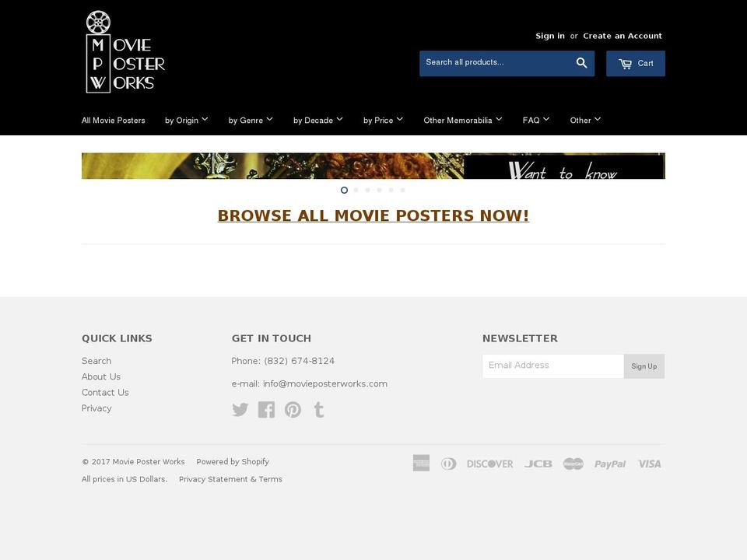Screen dimensions: 747x560
Task: Focus the newsletter Email Address field
Action: (552, 366)
